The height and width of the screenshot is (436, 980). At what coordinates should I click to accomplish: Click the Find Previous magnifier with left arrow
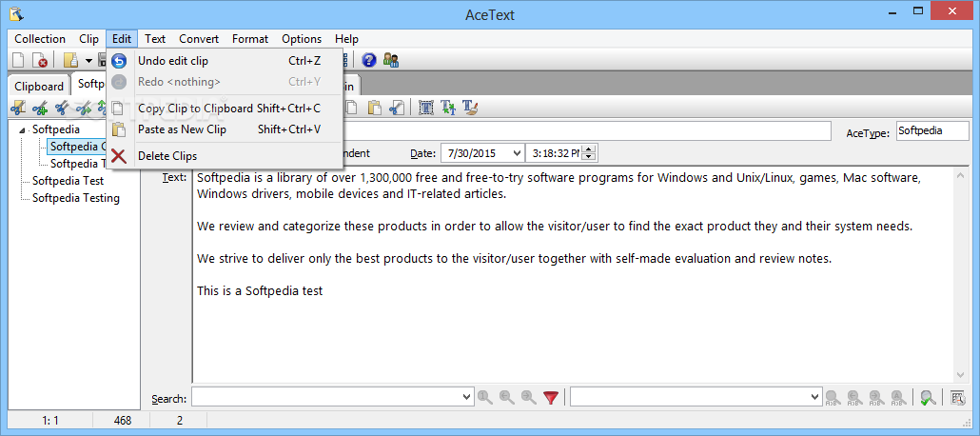pos(507,397)
